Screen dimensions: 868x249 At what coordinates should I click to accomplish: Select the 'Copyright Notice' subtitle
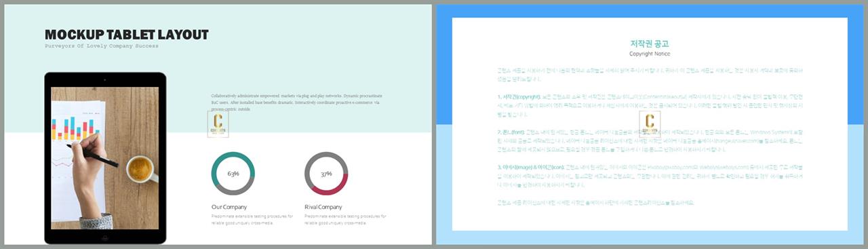point(650,54)
